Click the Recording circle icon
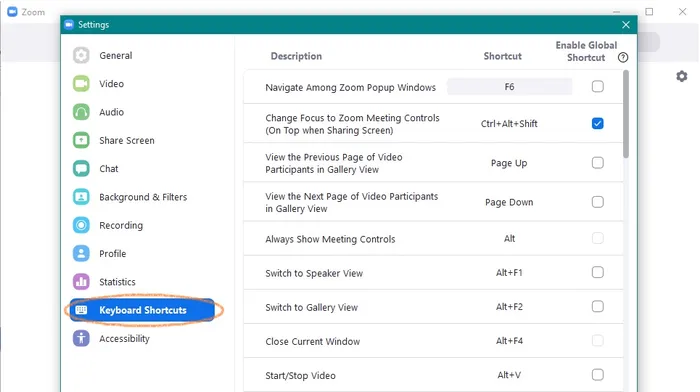This screenshot has width=700, height=392. tap(81, 225)
